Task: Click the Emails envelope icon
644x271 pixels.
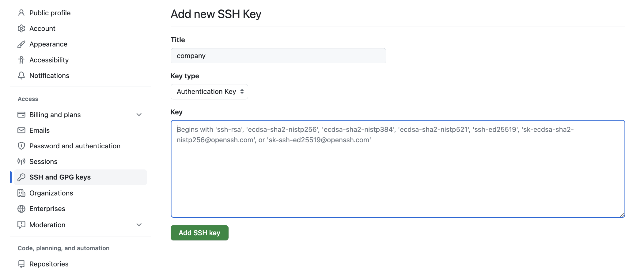Action: click(21, 130)
